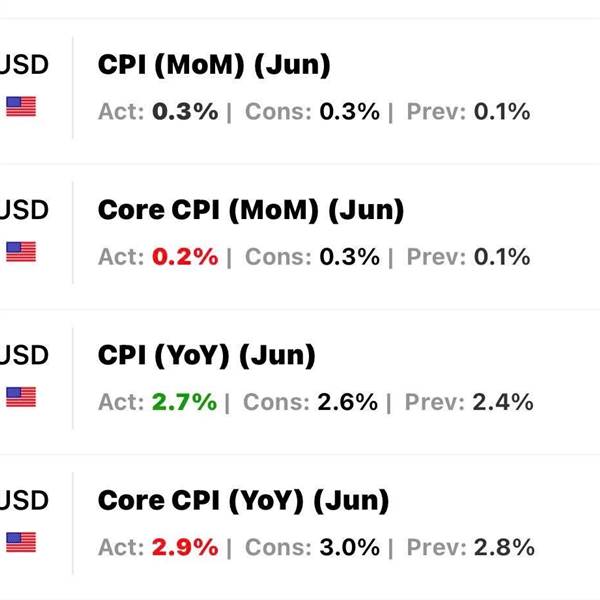Viewport: 600px width, 600px height.
Task: Click the consensus value 3.0%
Action: (350, 547)
